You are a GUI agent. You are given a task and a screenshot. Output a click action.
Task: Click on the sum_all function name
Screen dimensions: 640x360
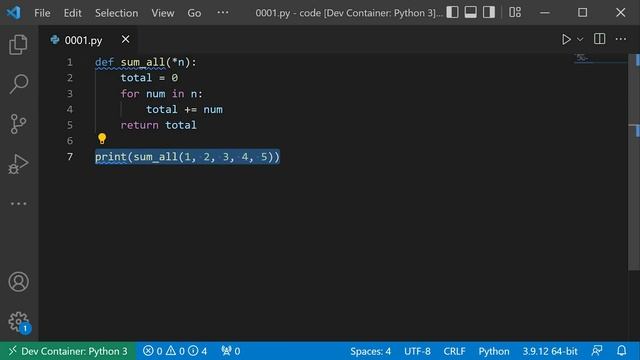pyautogui.click(x=143, y=62)
